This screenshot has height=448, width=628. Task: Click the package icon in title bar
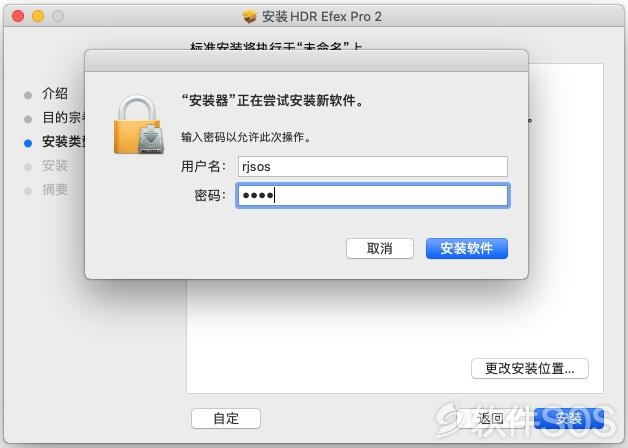tap(249, 16)
